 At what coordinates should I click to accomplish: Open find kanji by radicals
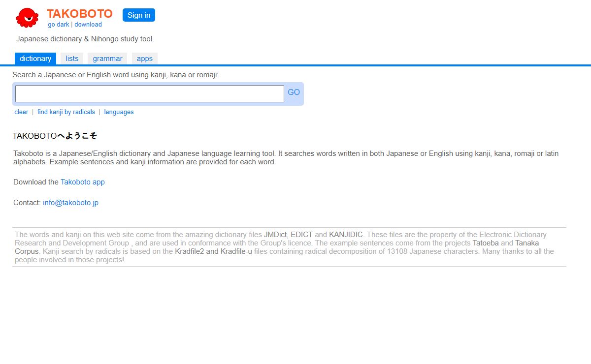tap(66, 112)
